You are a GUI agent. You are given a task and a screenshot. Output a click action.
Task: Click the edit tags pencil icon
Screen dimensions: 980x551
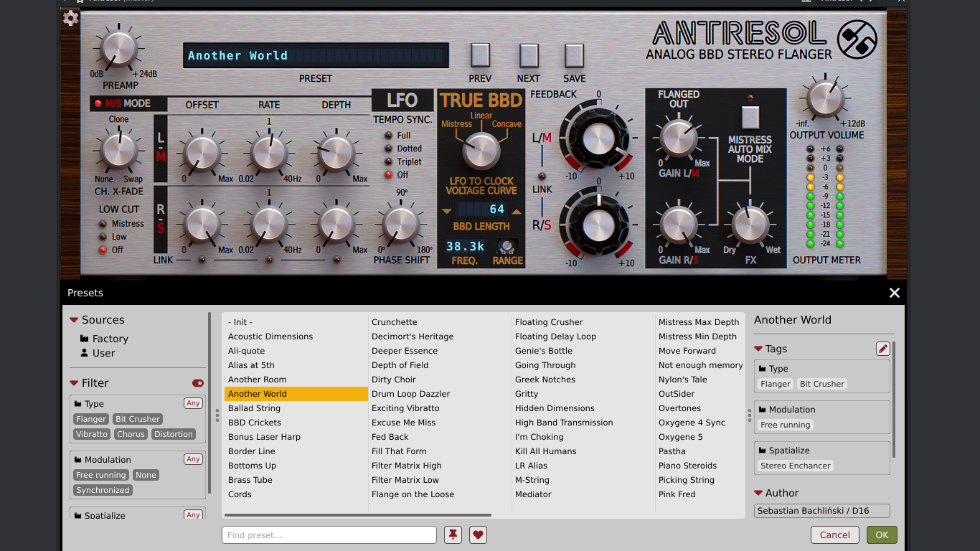pyautogui.click(x=883, y=349)
